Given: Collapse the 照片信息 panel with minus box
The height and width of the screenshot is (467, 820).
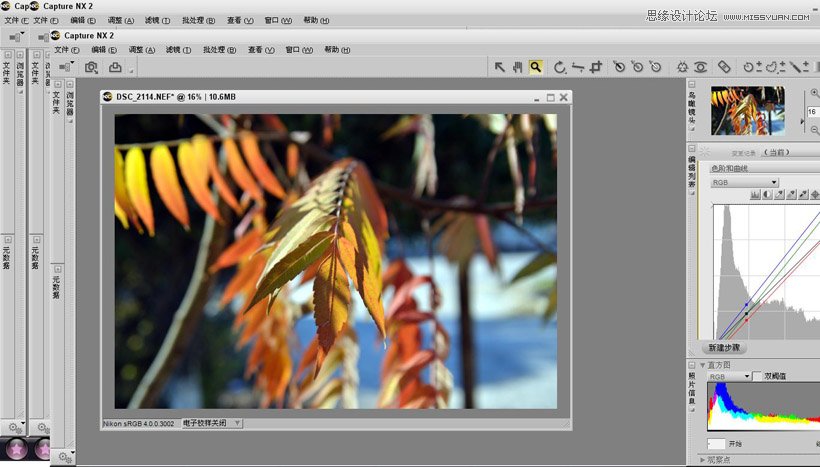Looking at the screenshot, I should pyautogui.click(x=691, y=365).
